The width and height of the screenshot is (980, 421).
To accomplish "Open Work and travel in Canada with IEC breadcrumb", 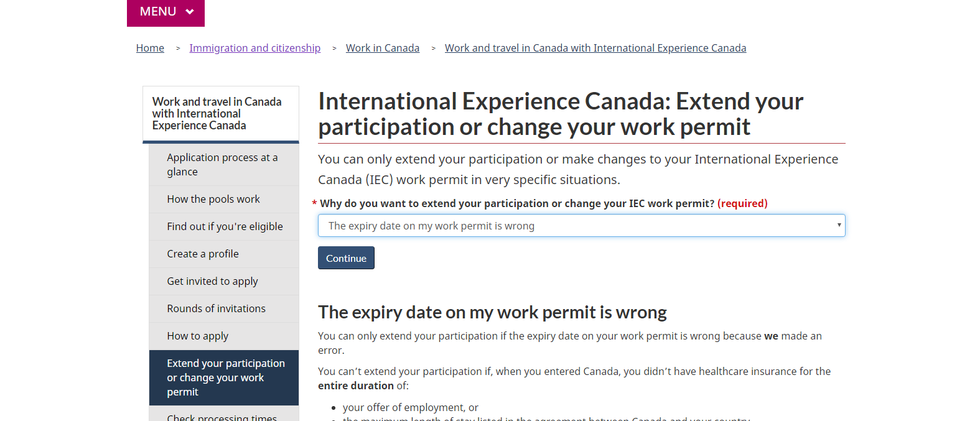I will click(595, 48).
